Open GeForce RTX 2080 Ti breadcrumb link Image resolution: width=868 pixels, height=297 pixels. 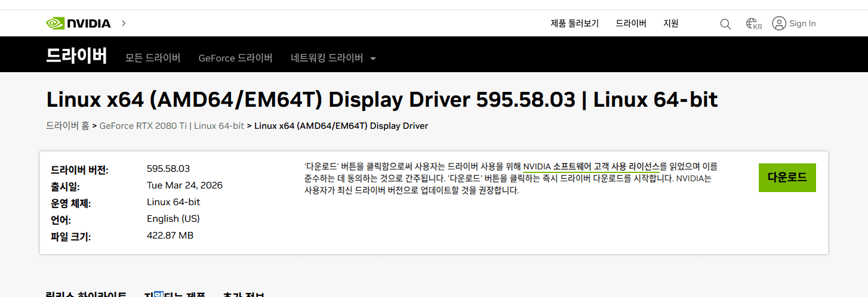(x=172, y=126)
